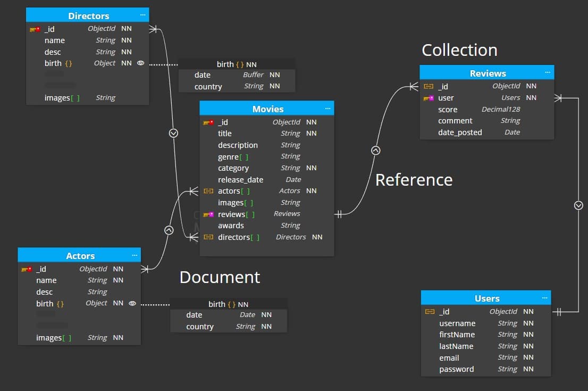The height and width of the screenshot is (391, 588).
Task: Open the Reviews collection options menu
Action: click(x=548, y=72)
